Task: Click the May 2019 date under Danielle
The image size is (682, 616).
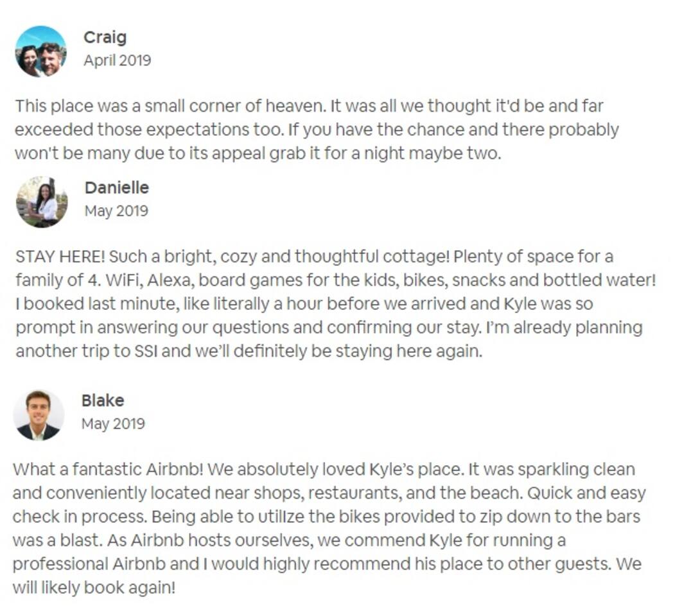Action: tap(116, 210)
